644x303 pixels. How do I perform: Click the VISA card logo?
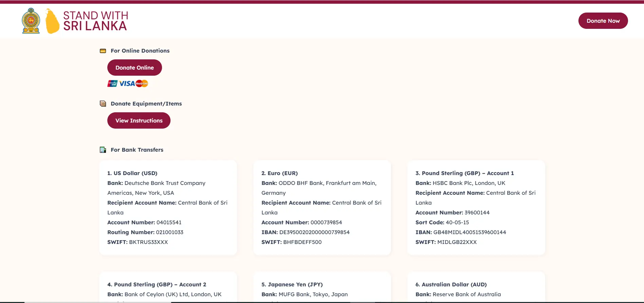127,83
